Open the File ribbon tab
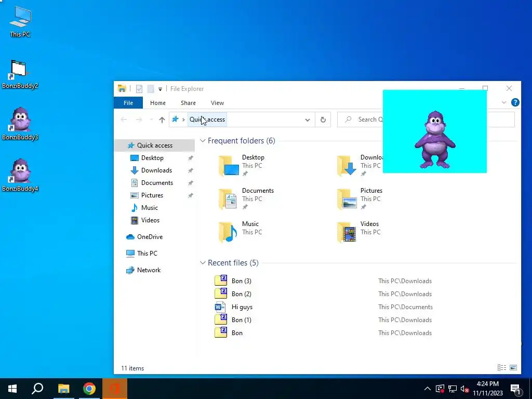Viewport: 532px width, 399px height. tap(128, 103)
